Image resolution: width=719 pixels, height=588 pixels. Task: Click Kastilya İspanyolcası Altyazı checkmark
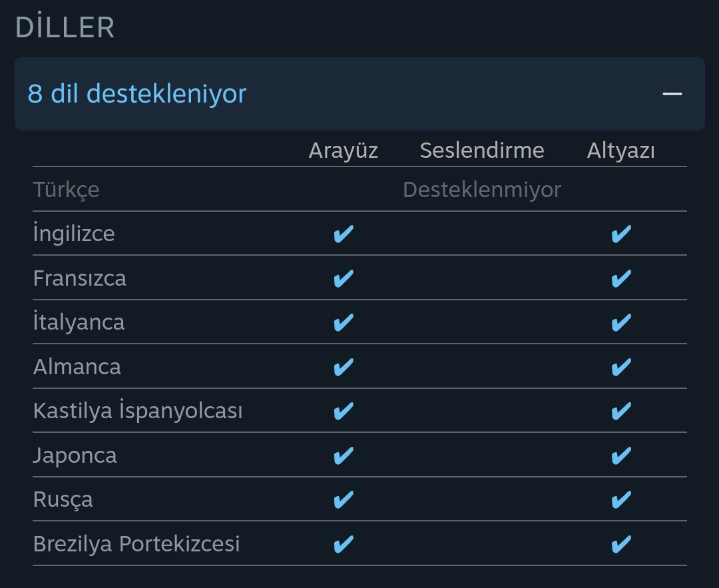pyautogui.click(x=620, y=412)
